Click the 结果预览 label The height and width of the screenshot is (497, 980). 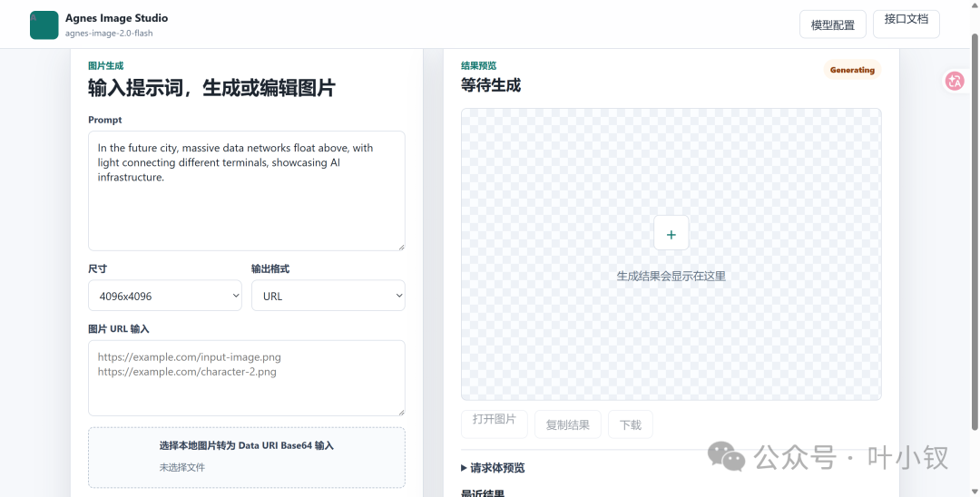pos(478,65)
